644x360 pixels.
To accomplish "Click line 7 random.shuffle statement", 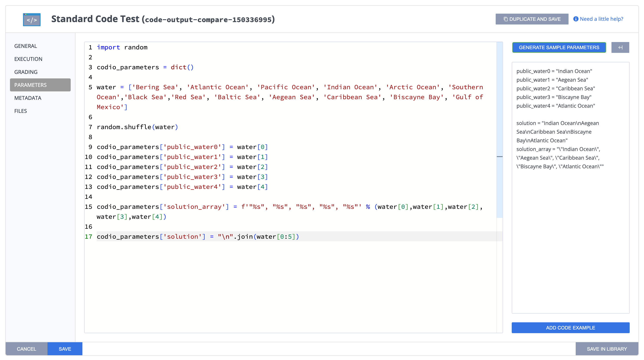I will click(x=137, y=127).
